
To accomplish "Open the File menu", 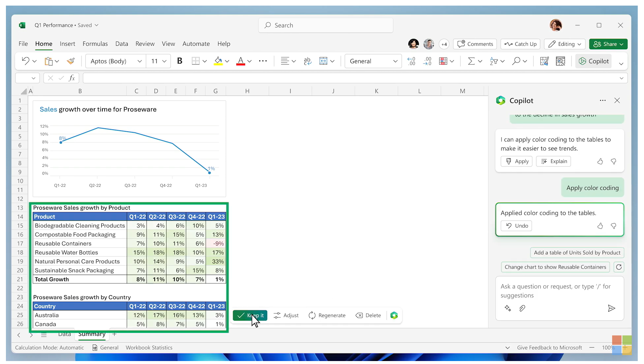I will (x=23, y=44).
